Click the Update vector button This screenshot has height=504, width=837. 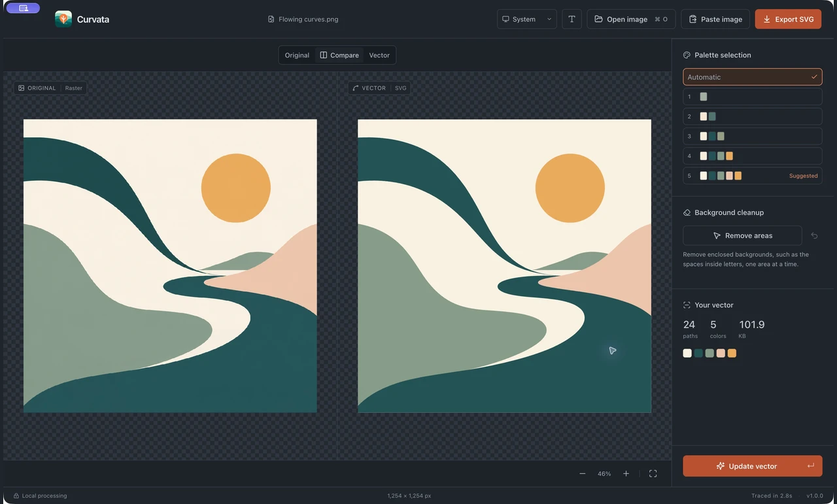click(753, 466)
